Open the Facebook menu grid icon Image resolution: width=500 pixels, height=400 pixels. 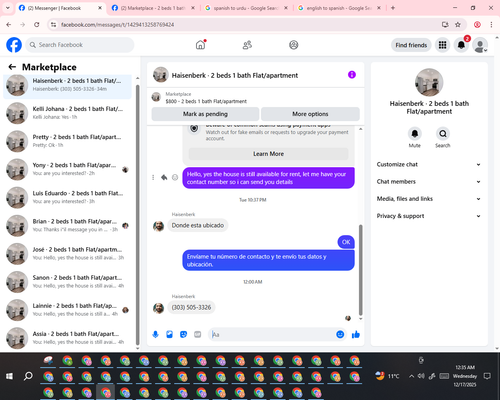pyautogui.click(x=442, y=45)
